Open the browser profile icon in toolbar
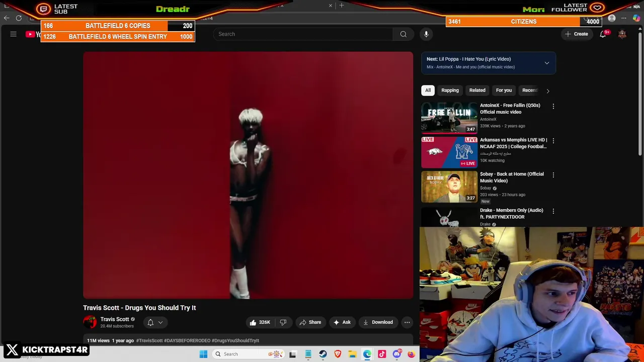 (x=612, y=18)
